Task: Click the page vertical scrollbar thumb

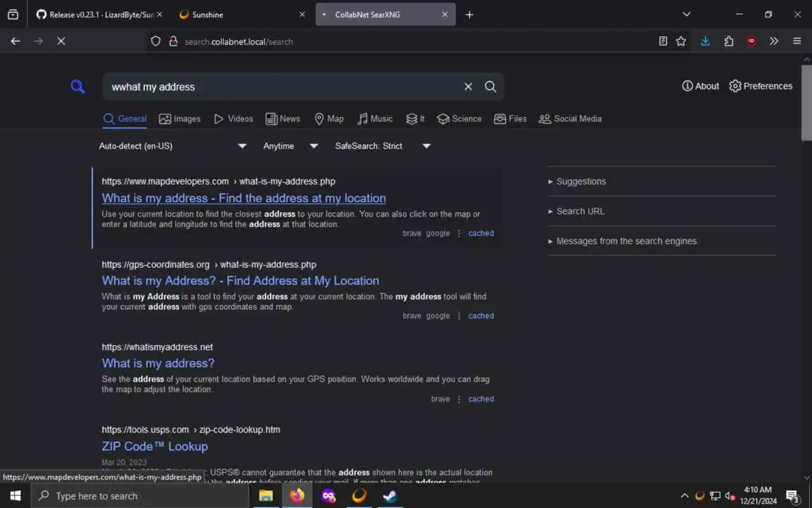Action: coord(806,102)
